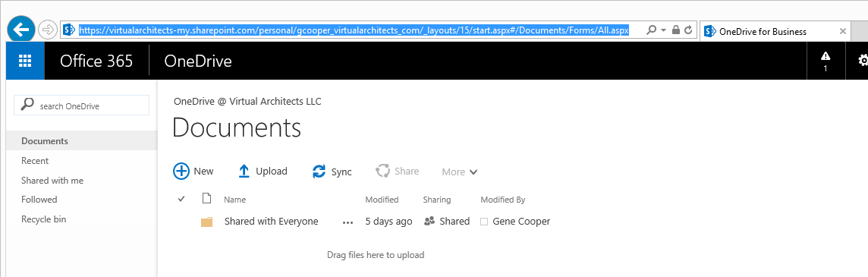The height and width of the screenshot is (277, 868).
Task: Click the security lock icon in address bar
Action: pos(675,30)
